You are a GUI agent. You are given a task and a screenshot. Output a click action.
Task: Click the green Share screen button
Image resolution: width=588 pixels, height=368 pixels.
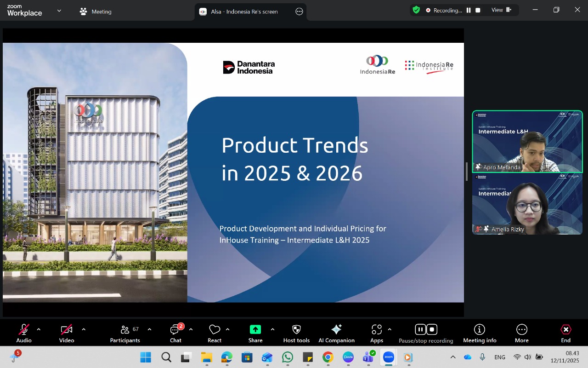[x=255, y=330]
